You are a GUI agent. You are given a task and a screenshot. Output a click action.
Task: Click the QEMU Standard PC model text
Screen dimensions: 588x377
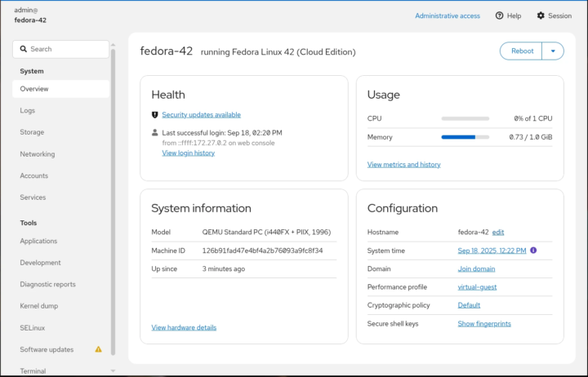(266, 232)
